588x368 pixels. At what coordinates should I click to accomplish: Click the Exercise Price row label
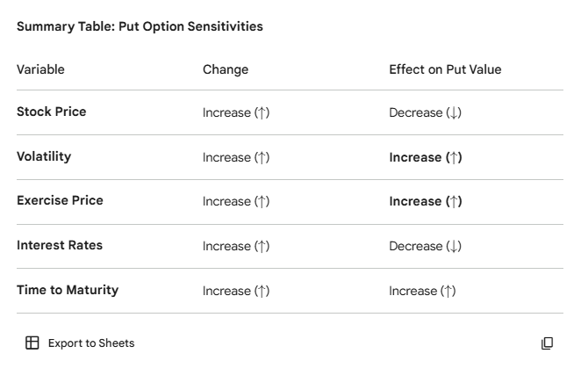click(x=60, y=200)
